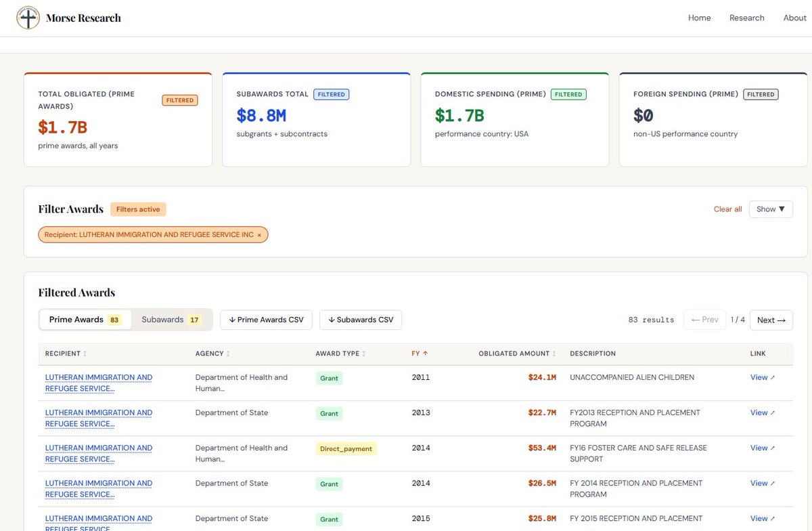Click the 1 / 4 page indicator
The height and width of the screenshot is (531, 812).
tap(738, 320)
